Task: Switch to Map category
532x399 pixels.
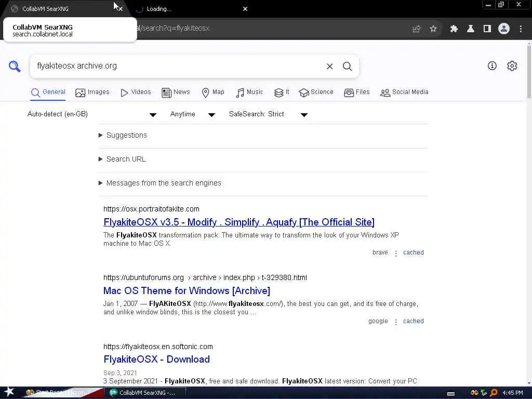Action: (213, 92)
